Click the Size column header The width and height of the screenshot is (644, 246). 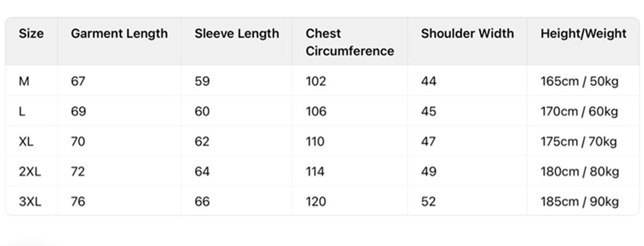coord(31,34)
